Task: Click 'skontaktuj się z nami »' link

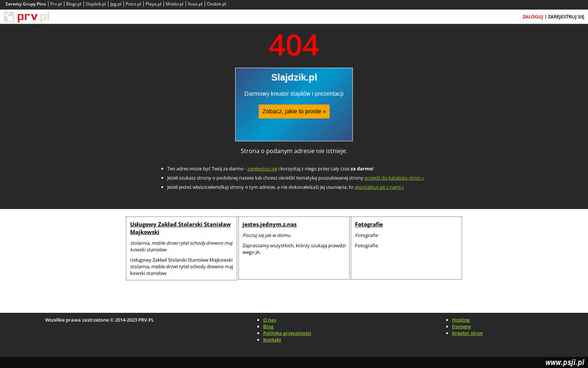Action: [x=379, y=187]
